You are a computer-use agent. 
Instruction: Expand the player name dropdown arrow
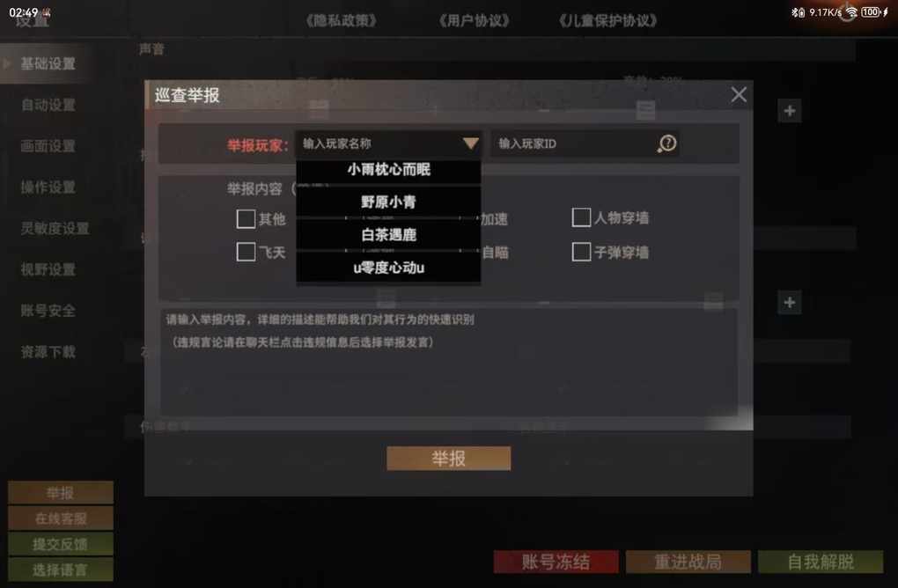point(471,143)
